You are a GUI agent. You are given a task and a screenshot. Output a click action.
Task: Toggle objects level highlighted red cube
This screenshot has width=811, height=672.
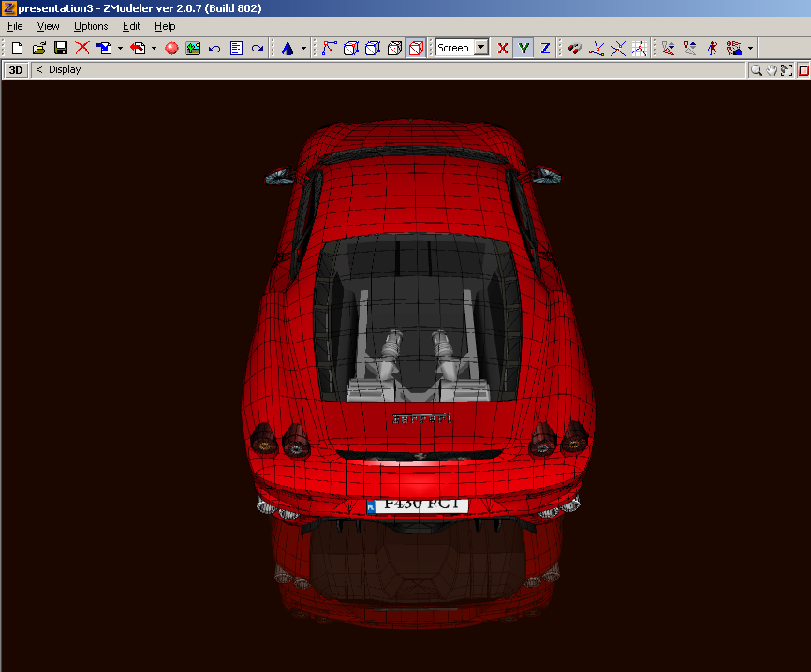tap(417, 48)
